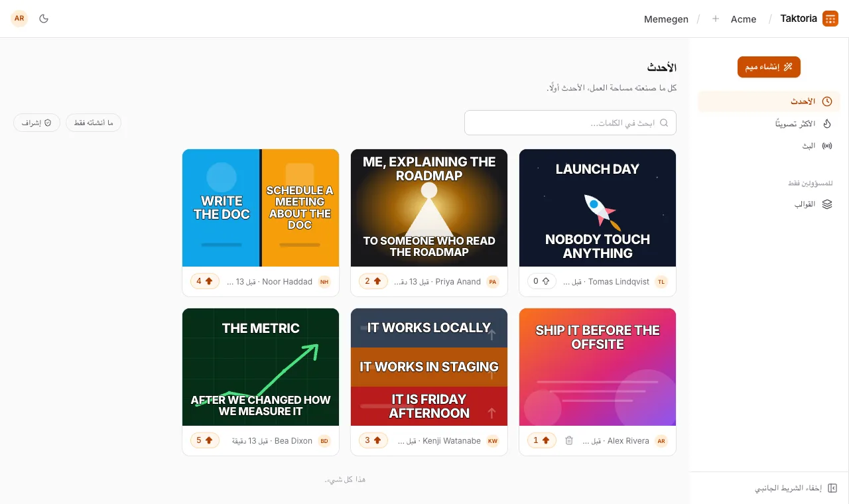Click the author name Tomas Lindqvist
Screen dimensions: 849x504
pos(619,282)
